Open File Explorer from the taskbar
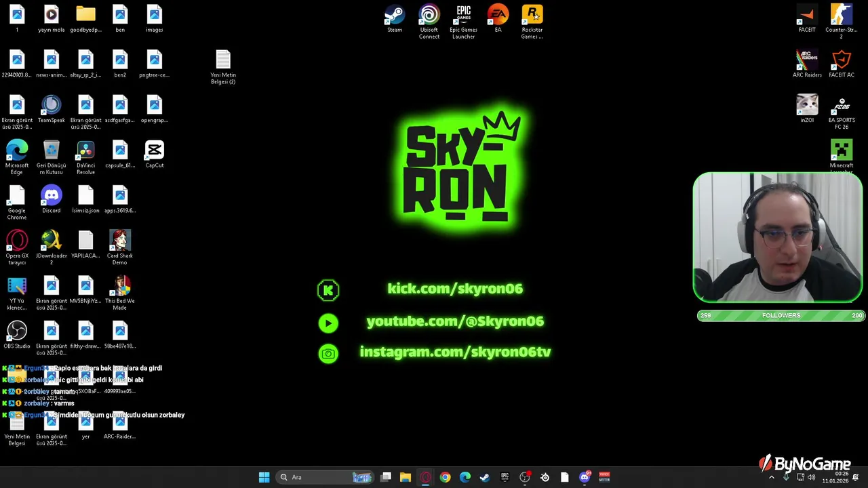The height and width of the screenshot is (488, 868). click(x=406, y=477)
